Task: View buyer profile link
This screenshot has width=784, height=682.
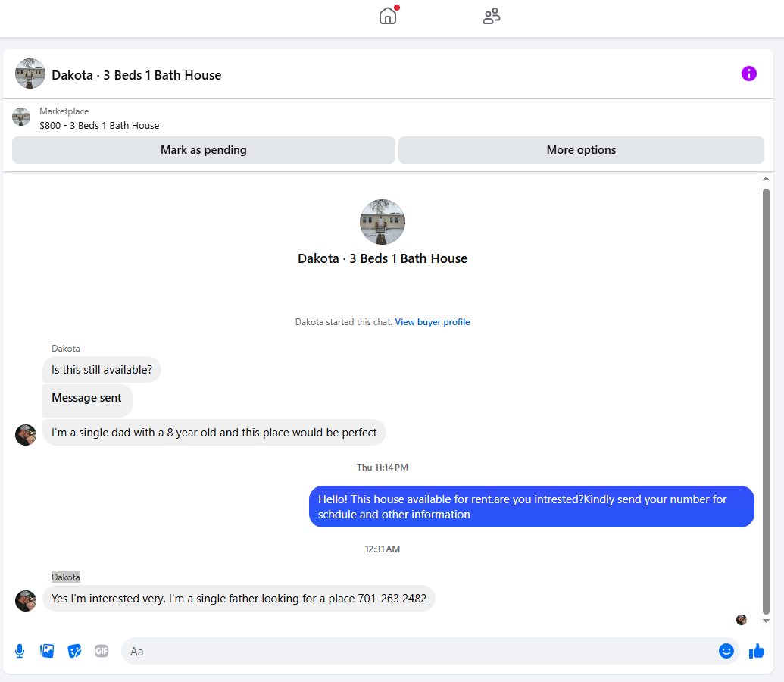Action: pos(433,322)
